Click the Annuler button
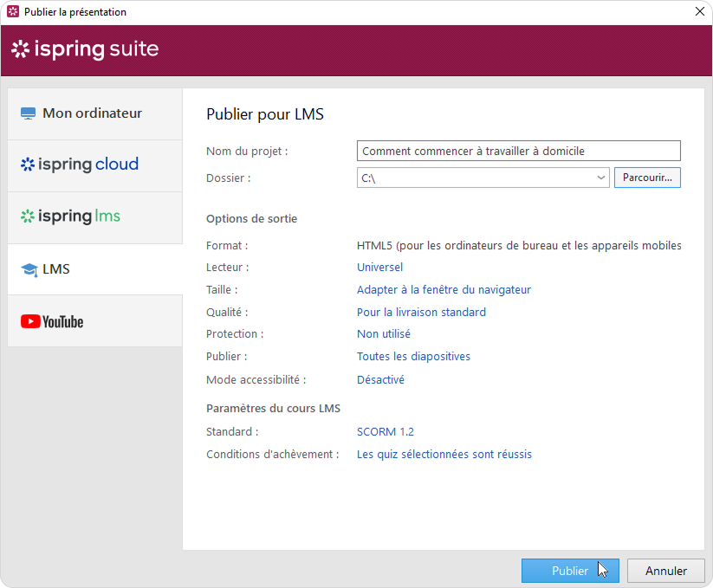The height and width of the screenshot is (588, 713). (666, 571)
